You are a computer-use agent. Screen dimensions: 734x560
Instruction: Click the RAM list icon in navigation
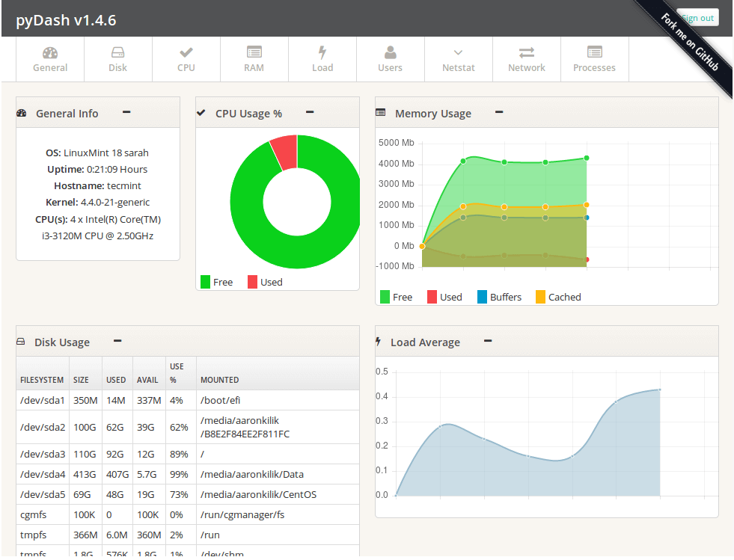(x=254, y=52)
